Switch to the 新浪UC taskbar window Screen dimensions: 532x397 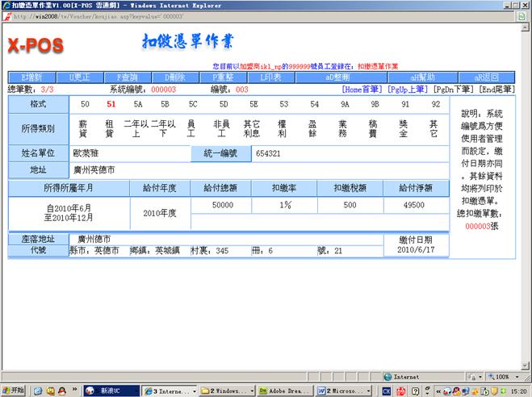(111, 391)
